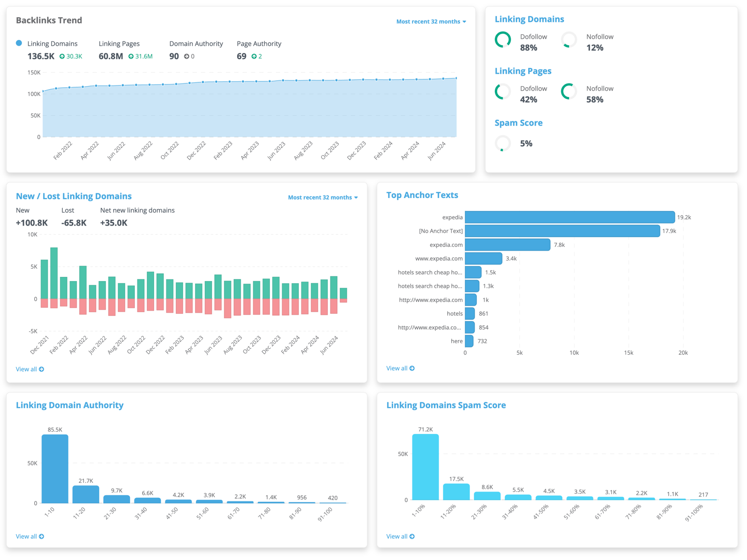The height and width of the screenshot is (560, 747).
Task: Click the 31-40 authority bar 6.6K
Action: pos(147,500)
